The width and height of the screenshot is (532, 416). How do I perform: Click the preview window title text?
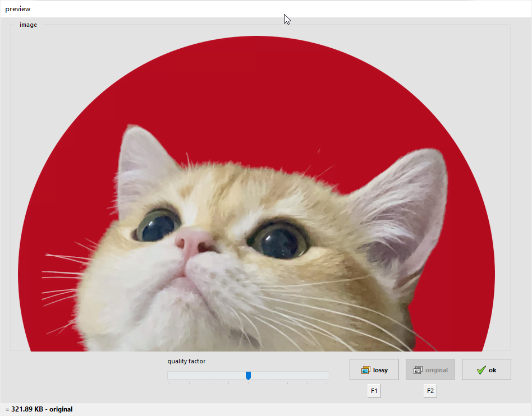tap(18, 9)
